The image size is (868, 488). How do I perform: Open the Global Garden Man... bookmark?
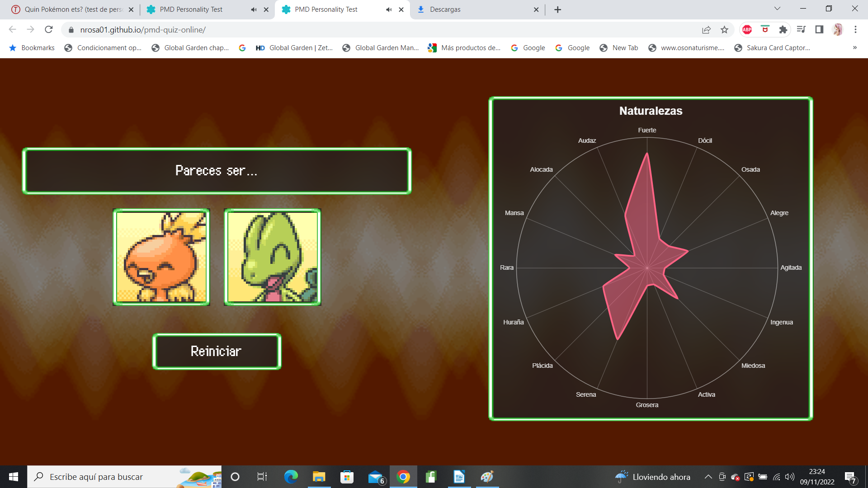click(x=381, y=48)
